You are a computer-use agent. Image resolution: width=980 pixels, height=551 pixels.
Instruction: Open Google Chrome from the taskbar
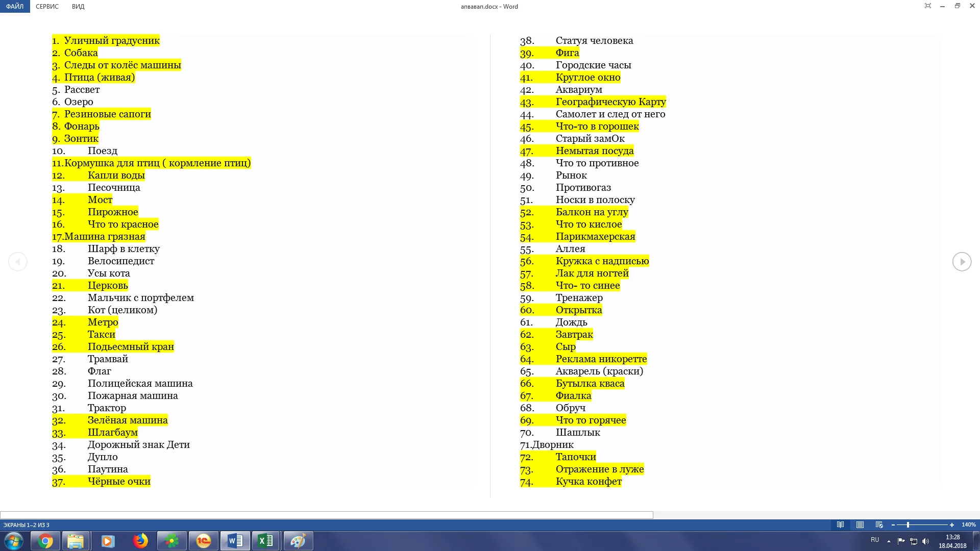[x=45, y=541]
